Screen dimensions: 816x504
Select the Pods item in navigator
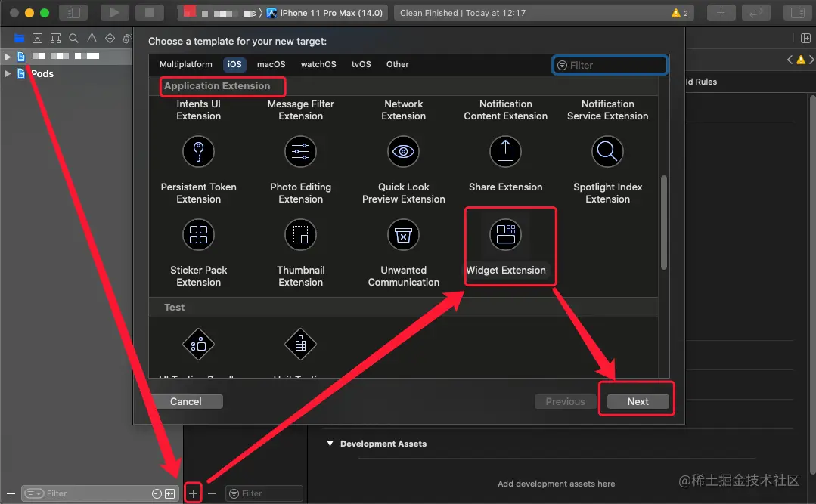pyautogui.click(x=42, y=73)
